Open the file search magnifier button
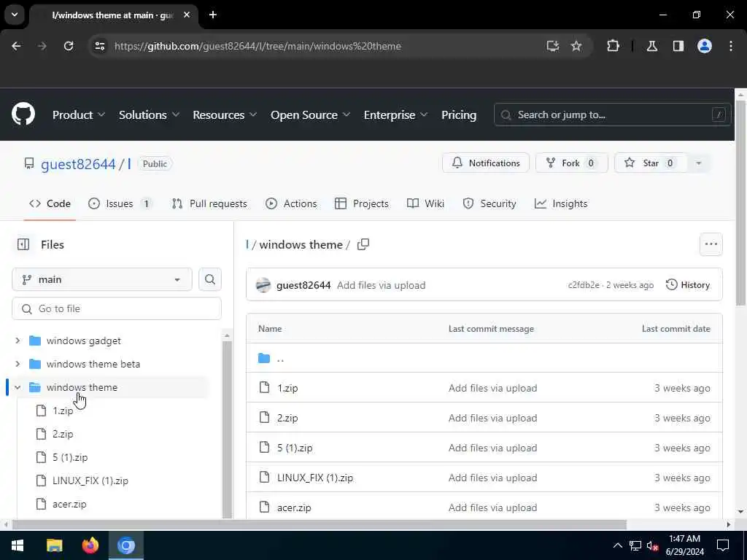Screen dimensions: 747x560 (x=210, y=279)
